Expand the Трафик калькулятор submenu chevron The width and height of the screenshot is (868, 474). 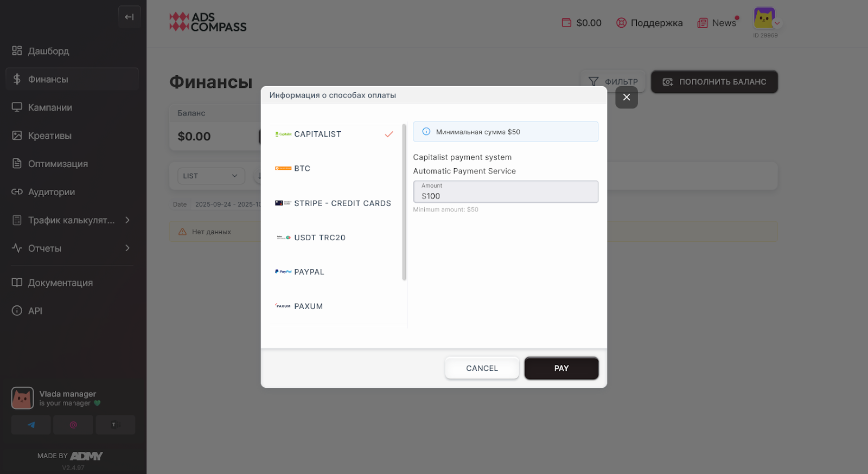pyautogui.click(x=127, y=220)
